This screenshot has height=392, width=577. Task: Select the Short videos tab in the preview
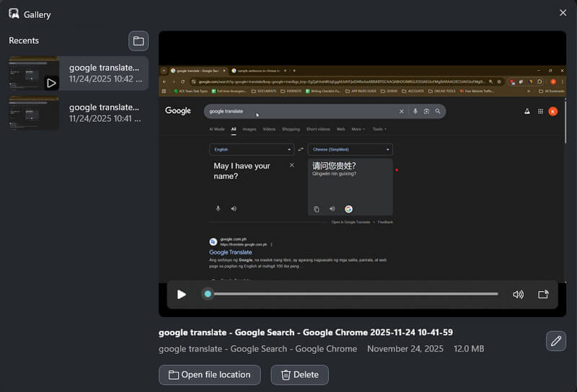318,129
